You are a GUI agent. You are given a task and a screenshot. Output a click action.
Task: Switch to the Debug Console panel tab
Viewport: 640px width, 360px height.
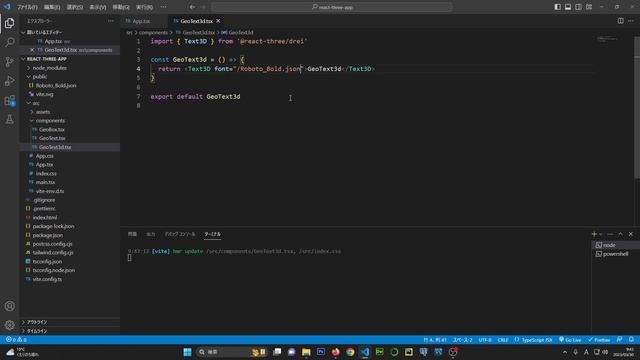tap(180, 234)
